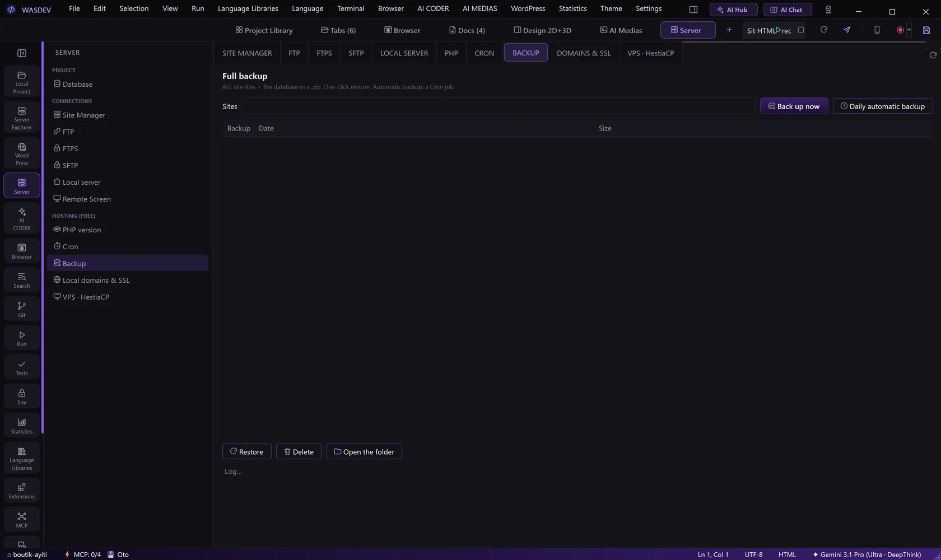This screenshot has height=560, width=941.
Task: Open the HTML language mode selector in the status bar
Action: point(787,554)
